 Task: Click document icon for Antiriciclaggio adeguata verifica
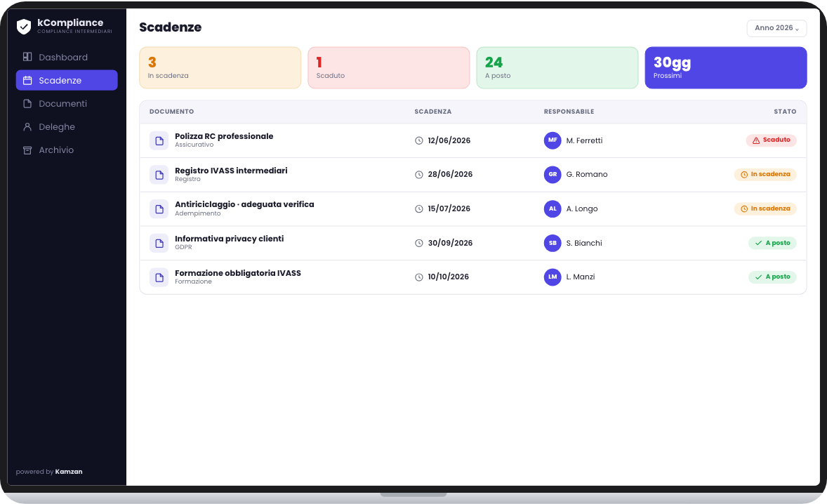click(159, 208)
